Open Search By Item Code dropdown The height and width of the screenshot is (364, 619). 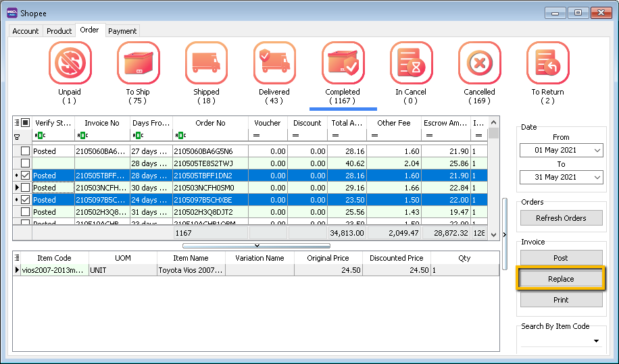pyautogui.click(x=595, y=341)
